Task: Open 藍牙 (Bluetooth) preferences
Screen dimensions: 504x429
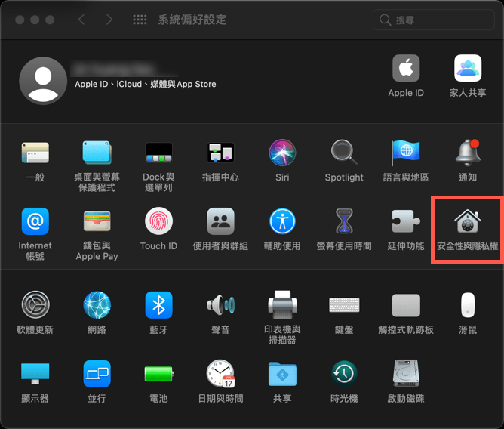Action: [x=158, y=305]
